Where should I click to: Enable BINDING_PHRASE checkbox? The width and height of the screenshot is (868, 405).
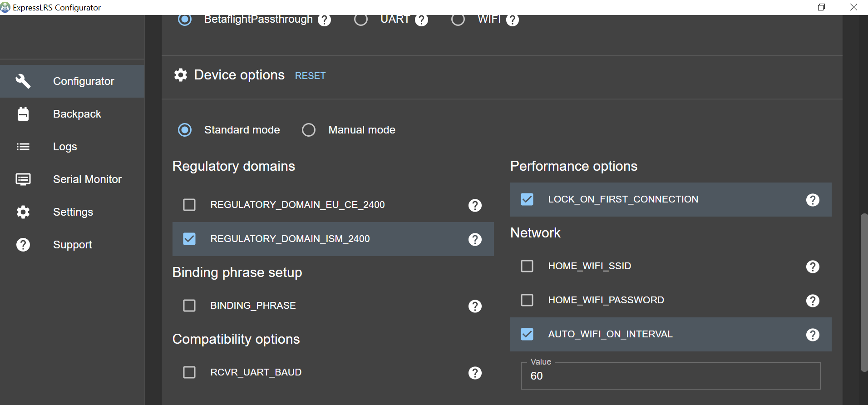click(x=189, y=306)
